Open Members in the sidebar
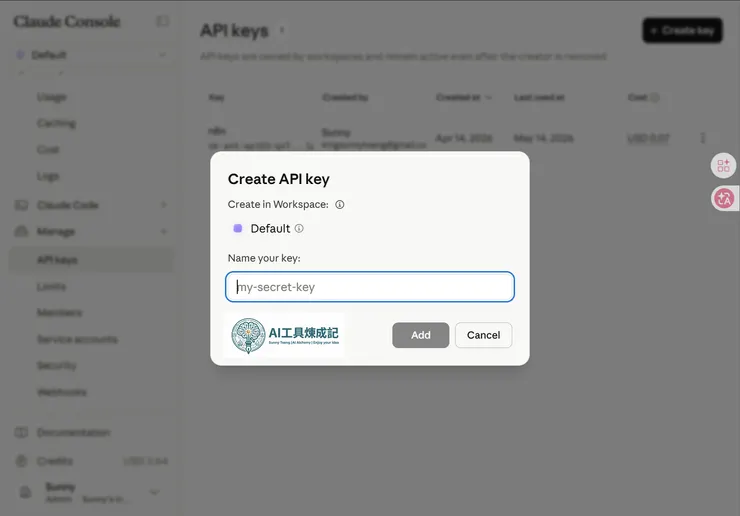Screen dimensions: 740x516 59,313
